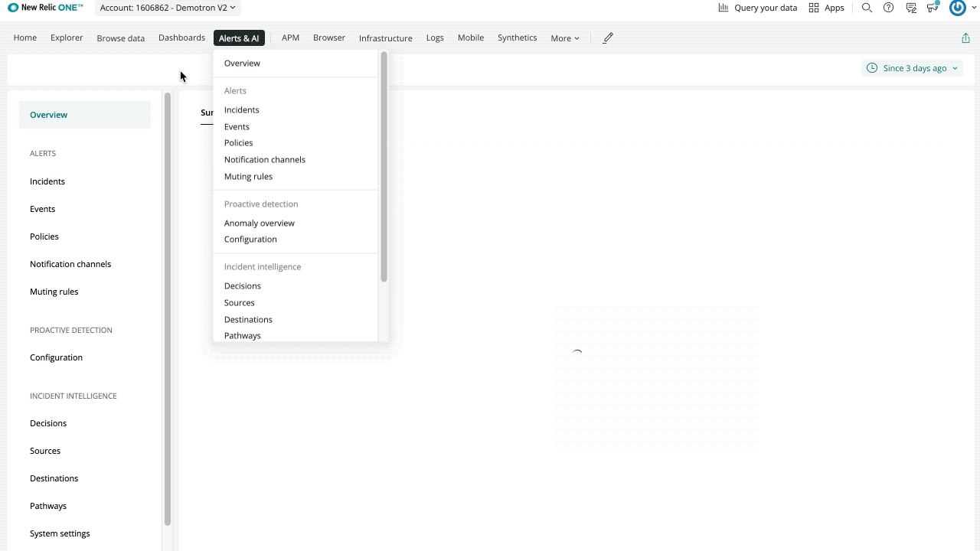980x551 pixels.
Task: Expand the More navigation dropdown
Action: point(565,37)
